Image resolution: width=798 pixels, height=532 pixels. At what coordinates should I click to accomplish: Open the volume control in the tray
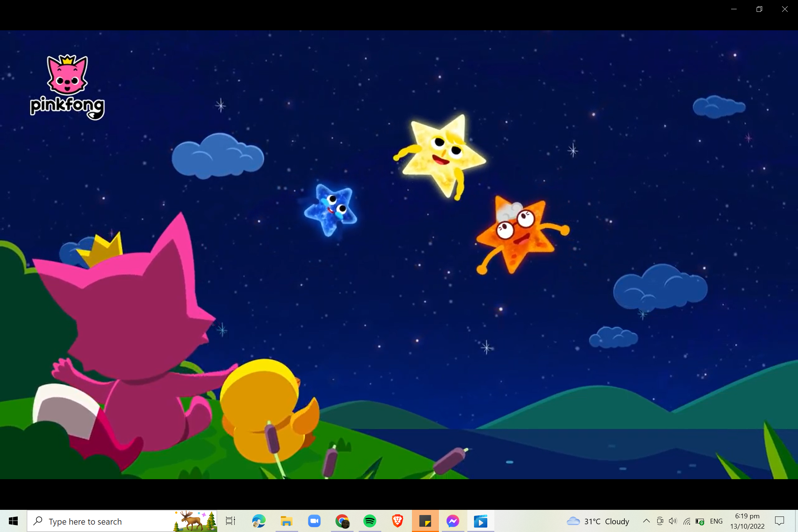pos(673,521)
